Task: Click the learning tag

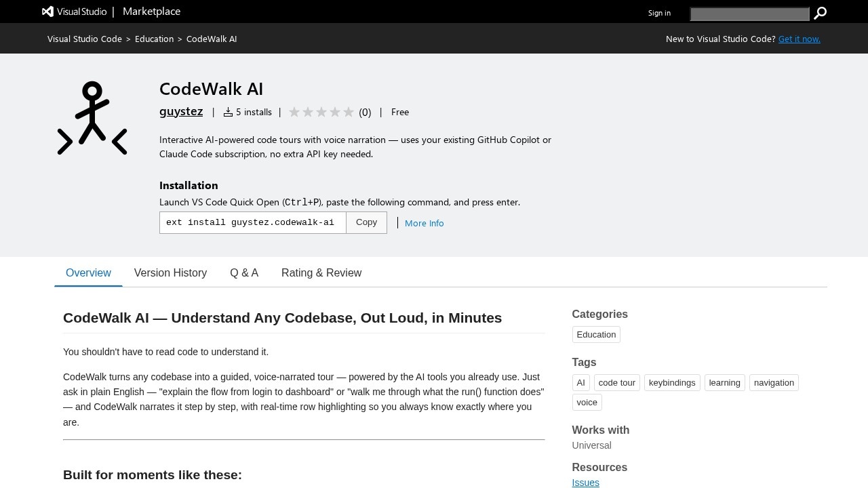Action: click(724, 382)
